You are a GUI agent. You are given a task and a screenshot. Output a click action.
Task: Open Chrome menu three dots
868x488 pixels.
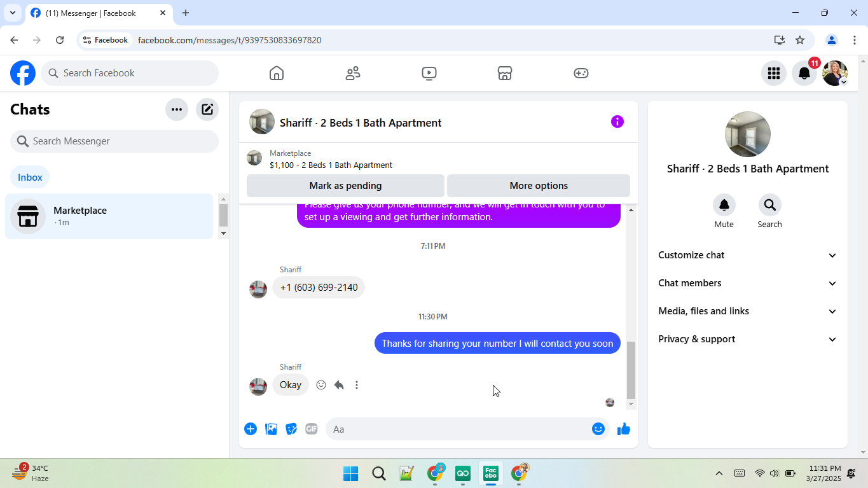click(x=855, y=40)
